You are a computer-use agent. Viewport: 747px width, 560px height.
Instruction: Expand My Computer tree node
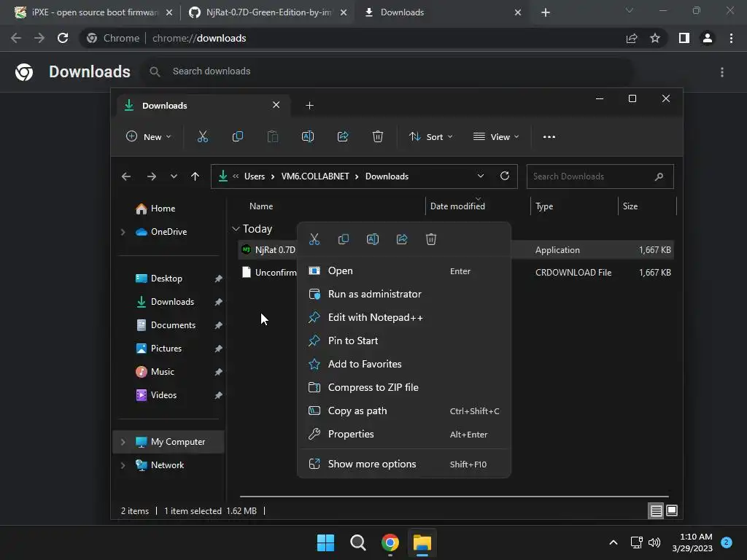[123, 442]
